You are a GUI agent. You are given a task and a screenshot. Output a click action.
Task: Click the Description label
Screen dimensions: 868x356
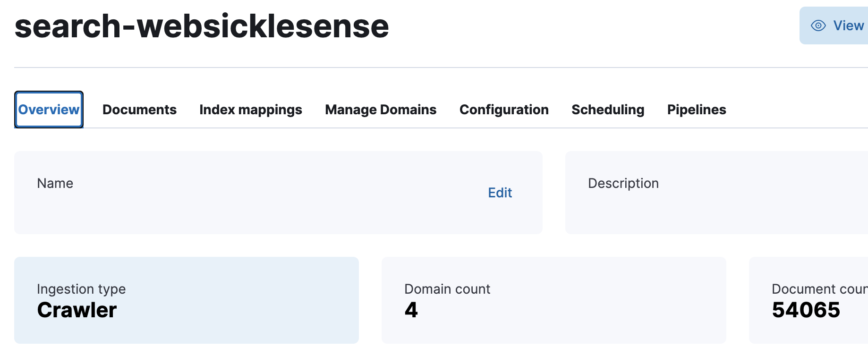[x=623, y=183]
